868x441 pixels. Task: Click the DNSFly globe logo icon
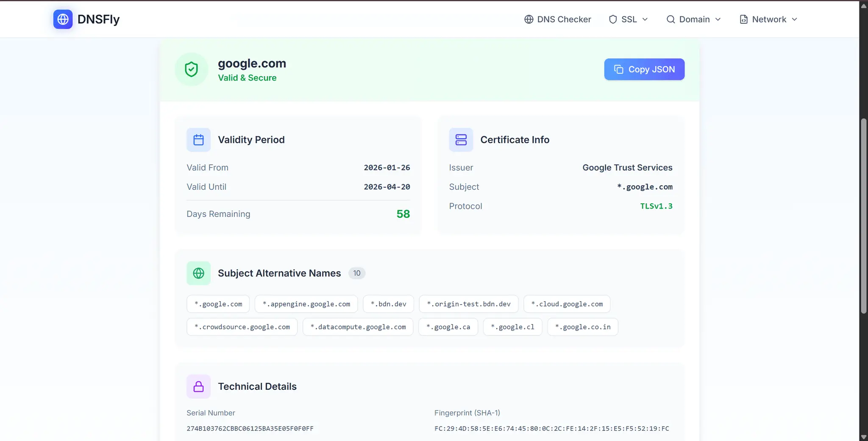63,19
